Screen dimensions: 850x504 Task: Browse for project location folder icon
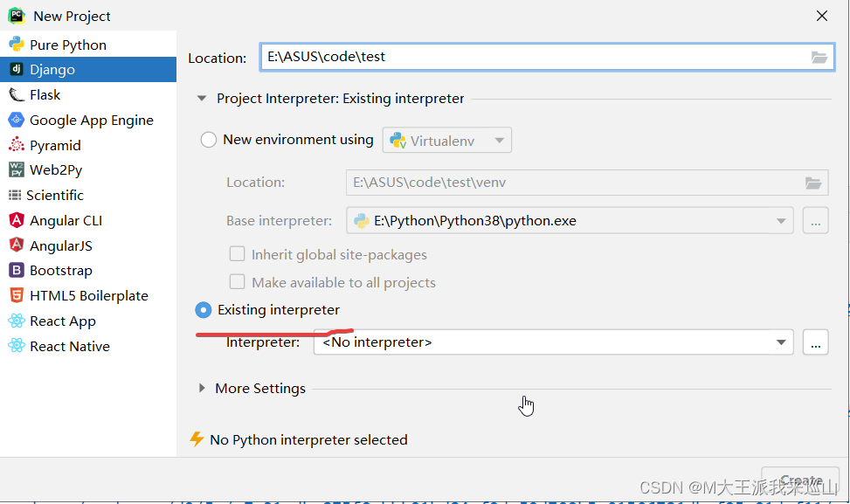[x=819, y=57]
